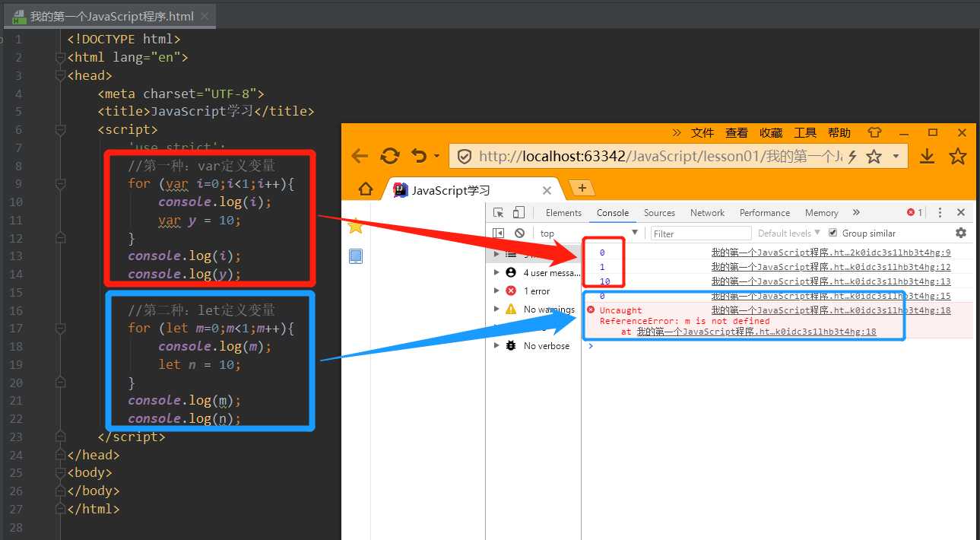The height and width of the screenshot is (540, 980).
Task: Open the 文件 menu in browser
Action: pyautogui.click(x=702, y=132)
